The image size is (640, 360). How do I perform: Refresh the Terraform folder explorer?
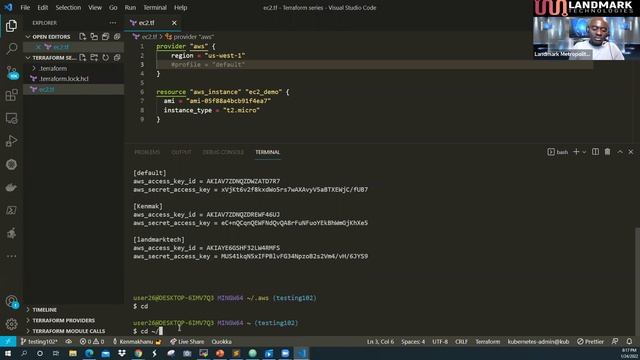tap(106, 58)
